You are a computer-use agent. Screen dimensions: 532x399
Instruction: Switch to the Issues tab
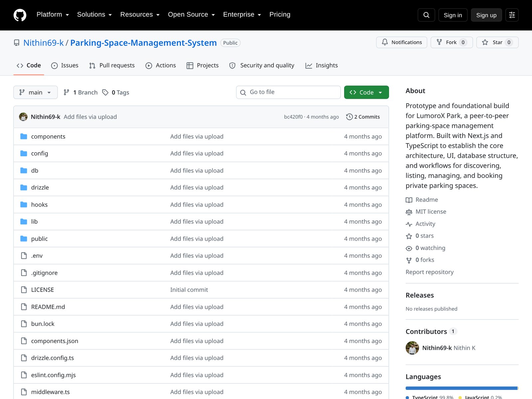coord(65,66)
